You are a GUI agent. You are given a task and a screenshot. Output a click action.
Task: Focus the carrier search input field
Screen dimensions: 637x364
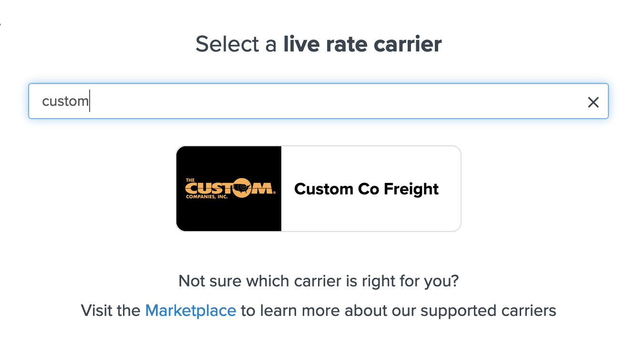point(315,101)
